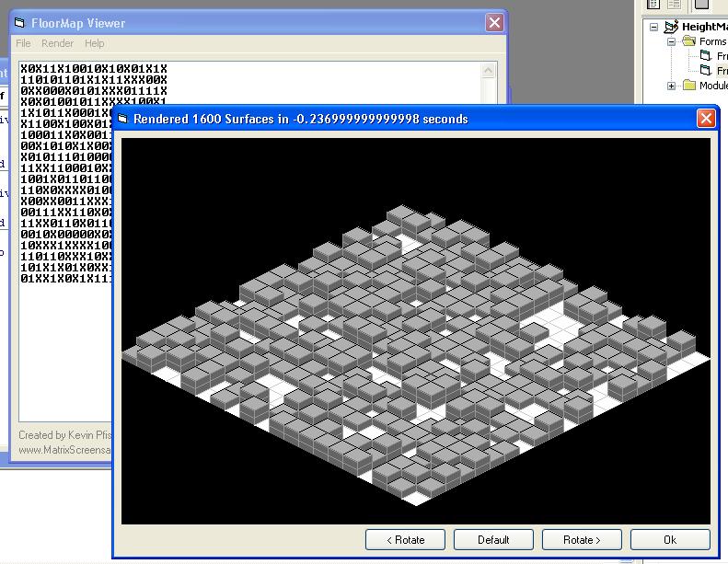
Task: Select the second form icon under Forms
Action: (x=707, y=71)
